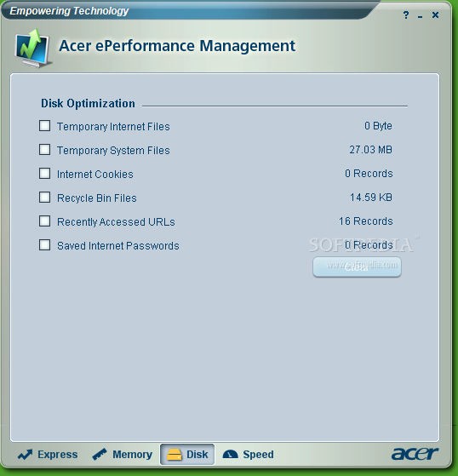Click the Temporary Internet Files label
Viewport: 458px width, 476px height.
point(113,127)
